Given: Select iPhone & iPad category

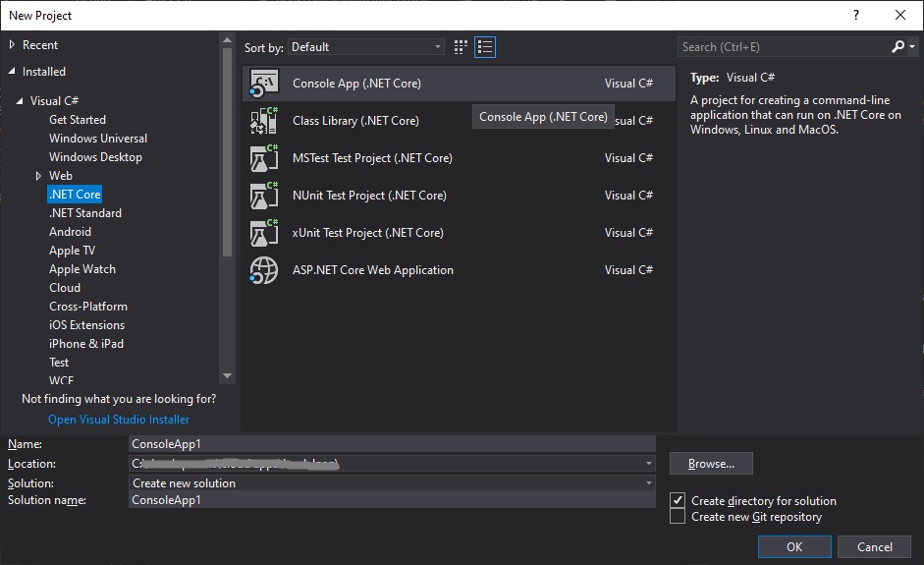Looking at the screenshot, I should 86,344.
